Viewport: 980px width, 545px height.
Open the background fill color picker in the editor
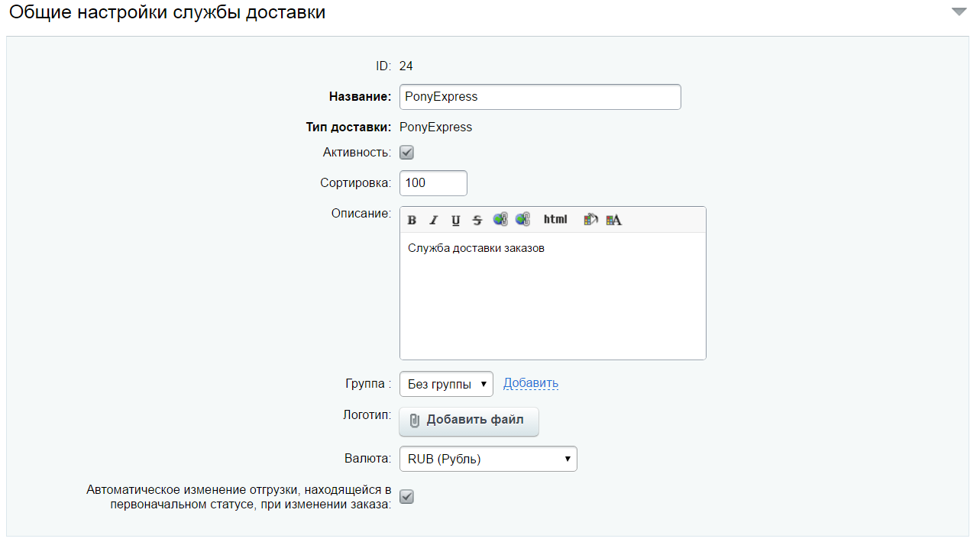coord(590,220)
